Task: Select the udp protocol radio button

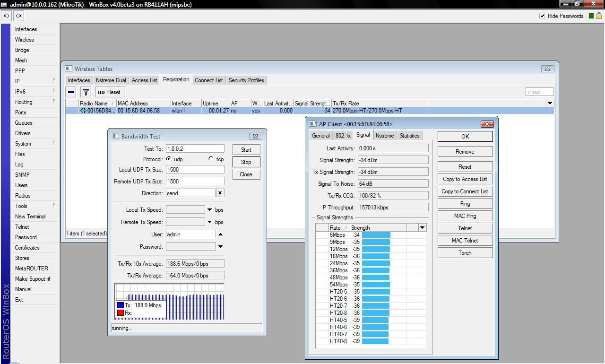Action: [x=169, y=159]
